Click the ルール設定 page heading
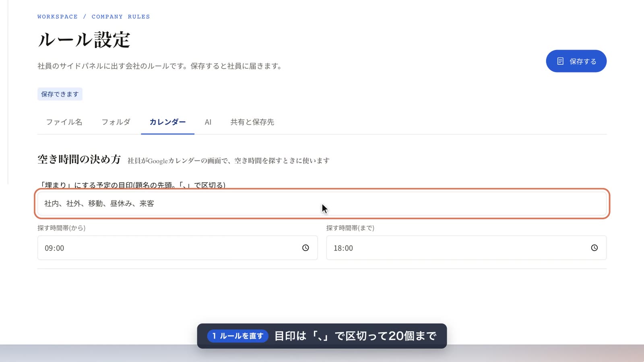The height and width of the screenshot is (362, 644). coord(84,40)
